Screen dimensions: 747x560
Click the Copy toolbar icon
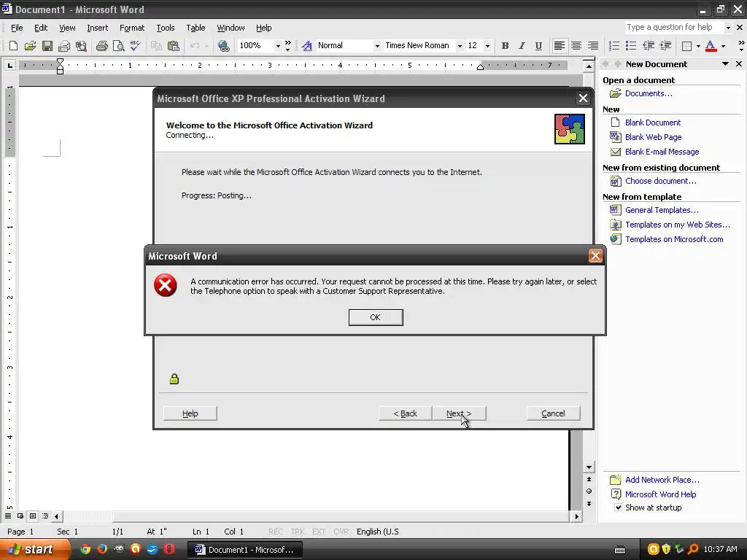click(156, 46)
